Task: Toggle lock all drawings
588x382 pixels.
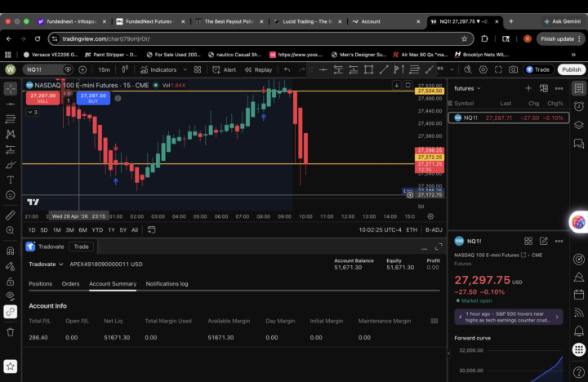Action: click(x=10, y=281)
